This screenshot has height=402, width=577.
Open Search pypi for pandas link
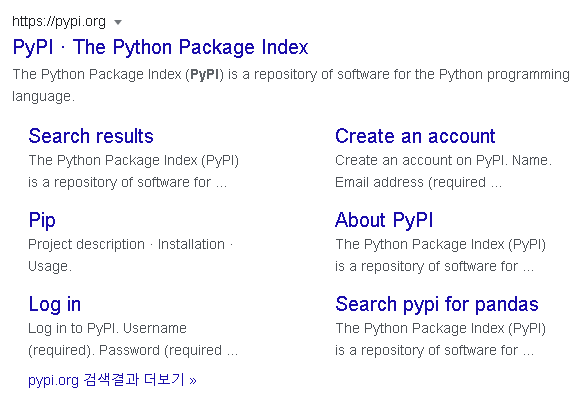[x=437, y=304]
